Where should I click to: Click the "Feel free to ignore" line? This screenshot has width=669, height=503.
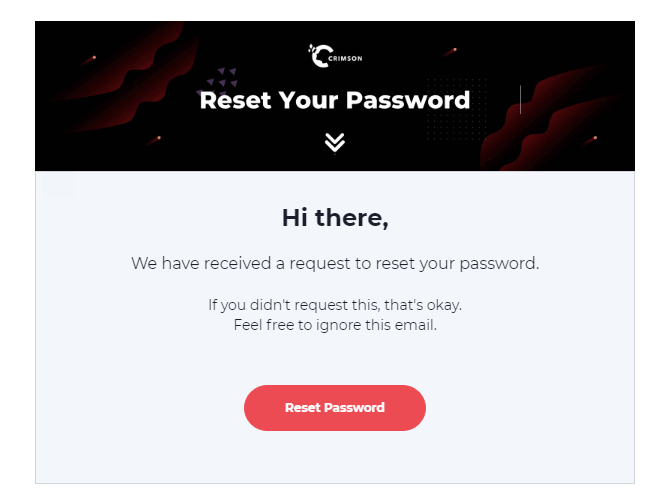point(334,325)
